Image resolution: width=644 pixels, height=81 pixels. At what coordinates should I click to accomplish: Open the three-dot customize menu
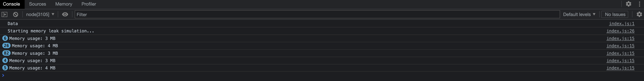pyautogui.click(x=640, y=4)
